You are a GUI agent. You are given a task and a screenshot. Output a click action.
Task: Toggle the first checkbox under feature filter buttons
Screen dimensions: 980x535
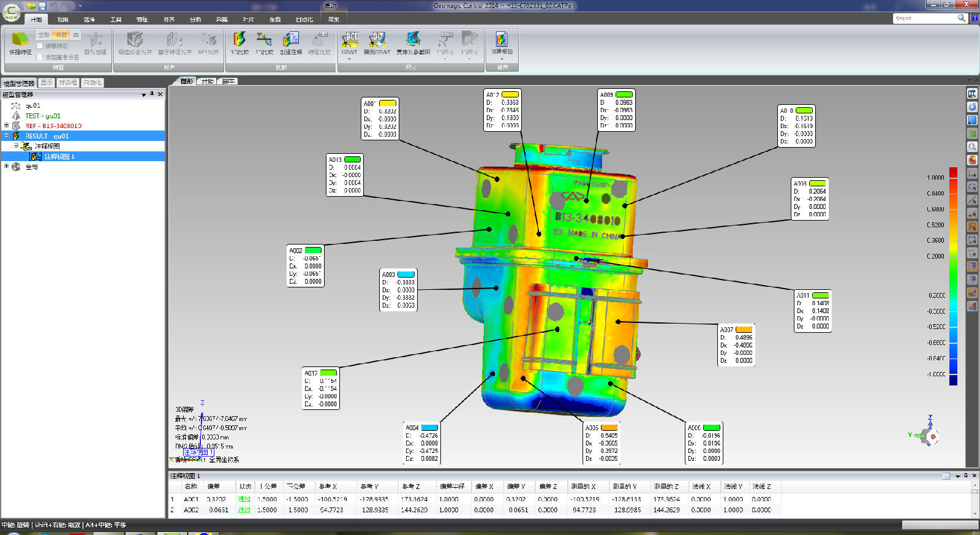coord(40,46)
